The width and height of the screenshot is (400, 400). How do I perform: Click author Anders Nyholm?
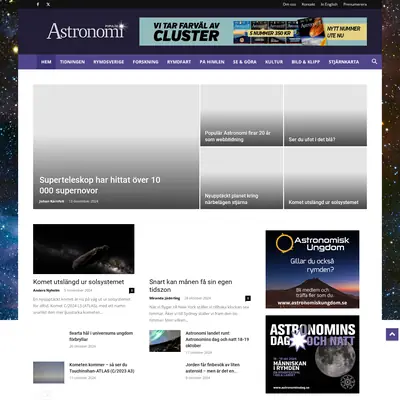coord(46,290)
